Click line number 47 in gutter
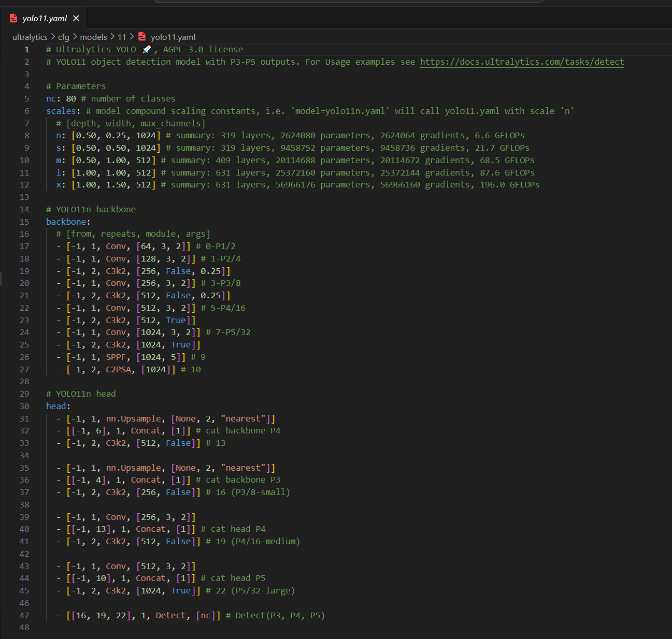 tap(24, 616)
